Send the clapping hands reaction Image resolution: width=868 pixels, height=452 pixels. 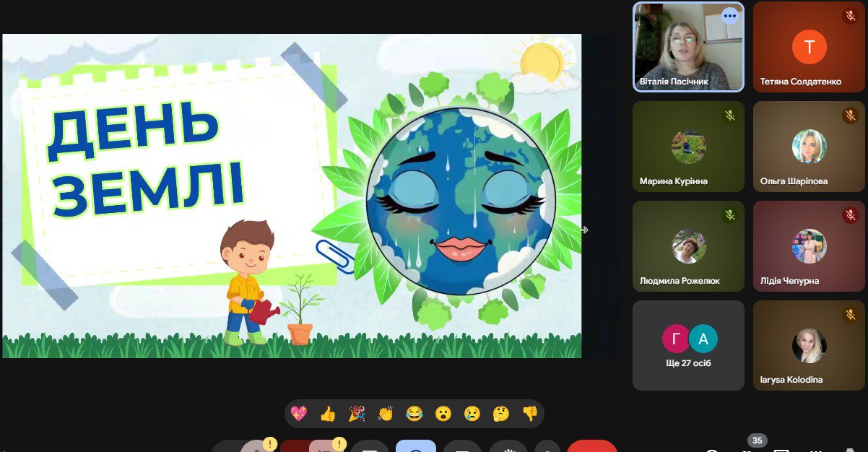386,414
